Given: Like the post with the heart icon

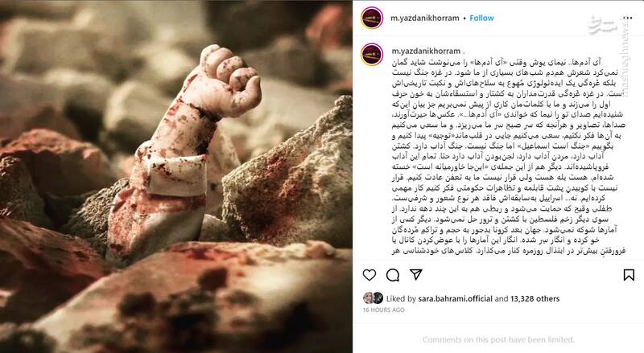Looking at the screenshot, I should [369, 275].
